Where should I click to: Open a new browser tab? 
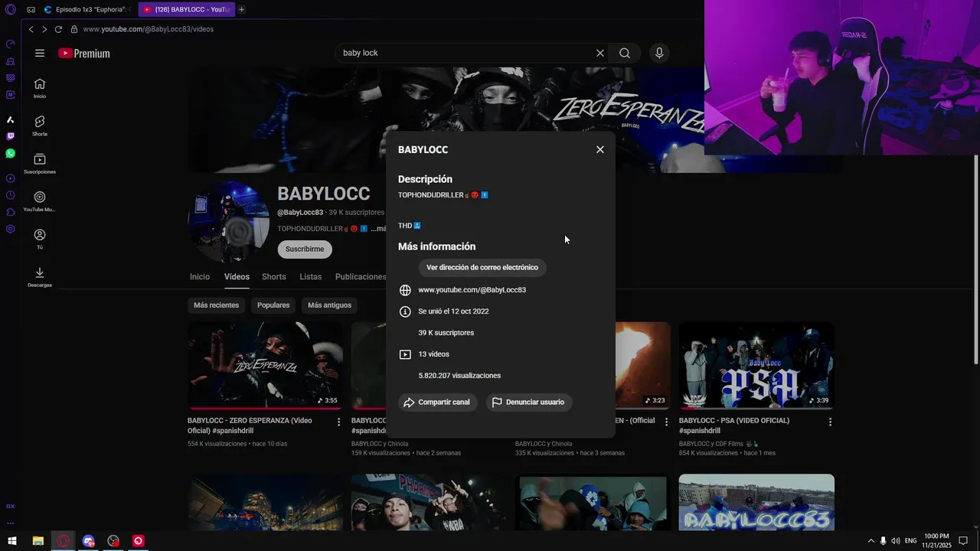[x=241, y=10]
